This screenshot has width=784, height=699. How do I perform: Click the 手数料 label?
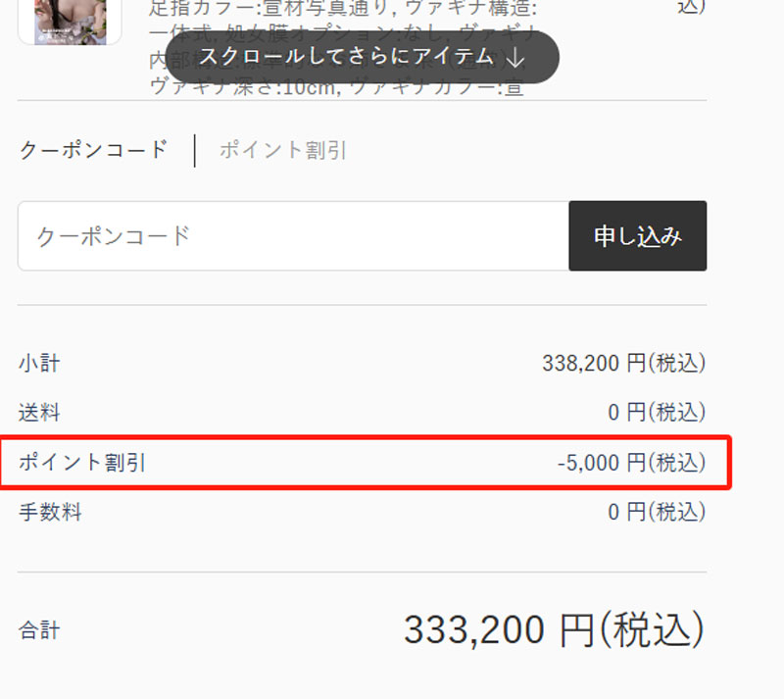[50, 513]
